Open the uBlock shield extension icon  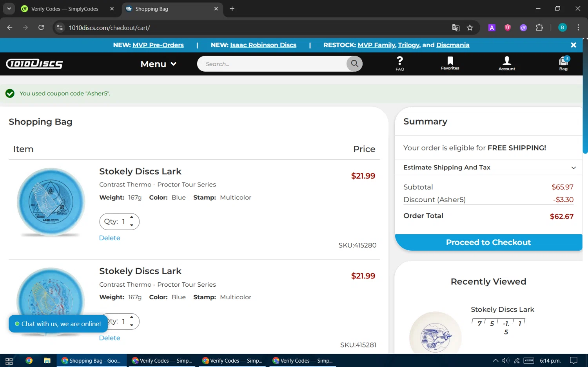tap(508, 27)
